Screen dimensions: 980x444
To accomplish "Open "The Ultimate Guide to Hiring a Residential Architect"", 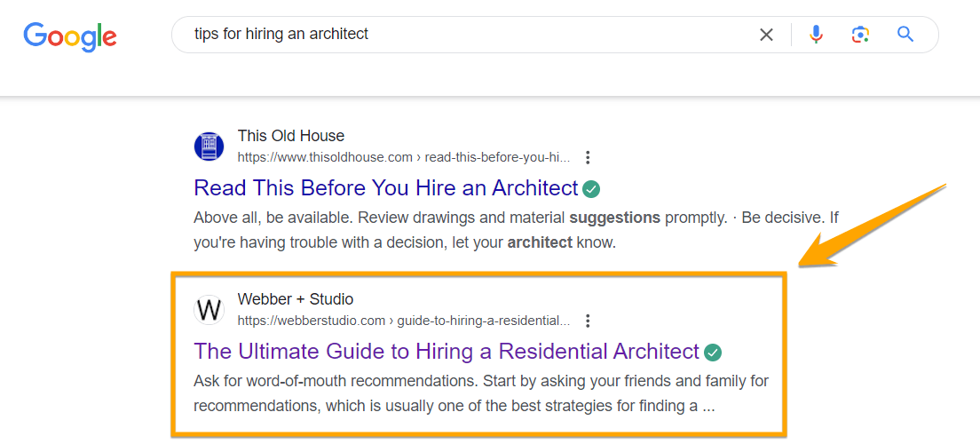I will point(447,352).
